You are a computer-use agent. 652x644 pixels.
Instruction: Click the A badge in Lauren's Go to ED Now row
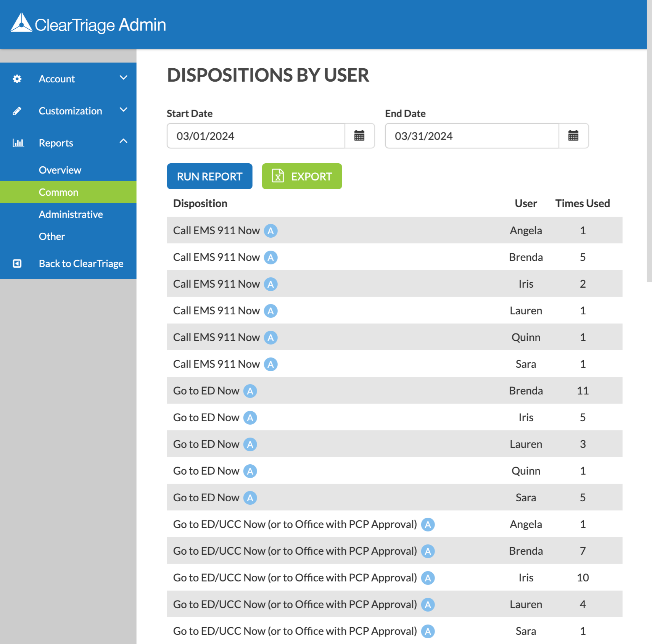[x=250, y=444]
